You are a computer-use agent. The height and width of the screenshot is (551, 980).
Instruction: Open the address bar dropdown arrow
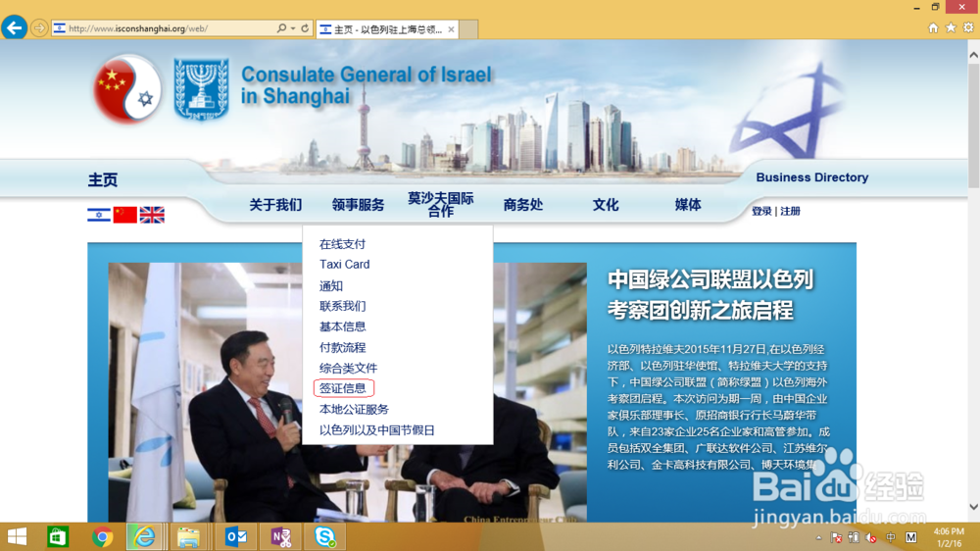click(x=292, y=28)
